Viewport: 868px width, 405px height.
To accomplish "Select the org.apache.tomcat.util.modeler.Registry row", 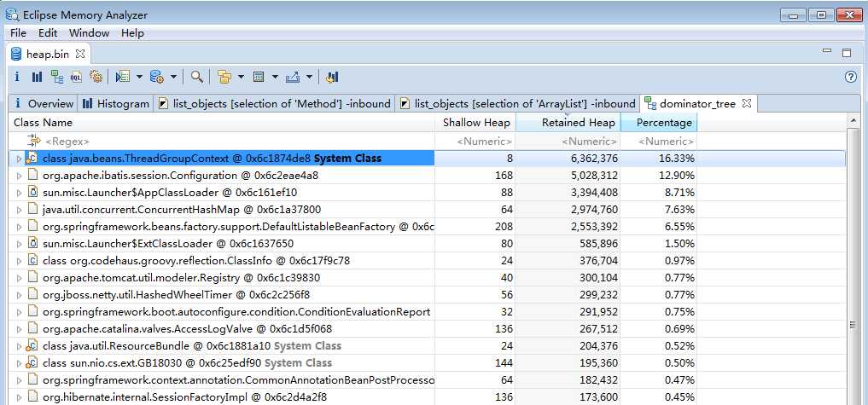I will pos(428,278).
